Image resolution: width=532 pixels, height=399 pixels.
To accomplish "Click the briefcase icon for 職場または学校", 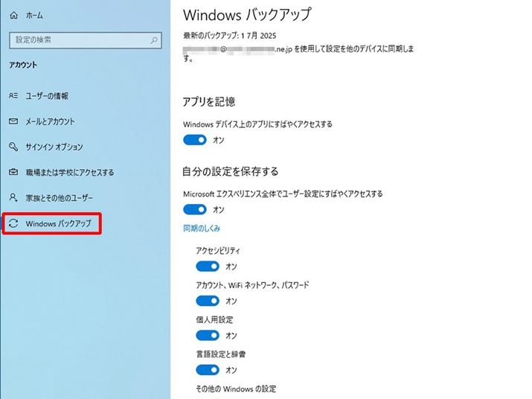I will pos(13,172).
